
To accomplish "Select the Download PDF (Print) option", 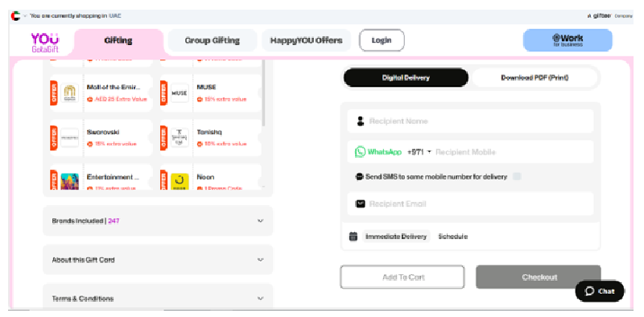I will (x=535, y=77).
